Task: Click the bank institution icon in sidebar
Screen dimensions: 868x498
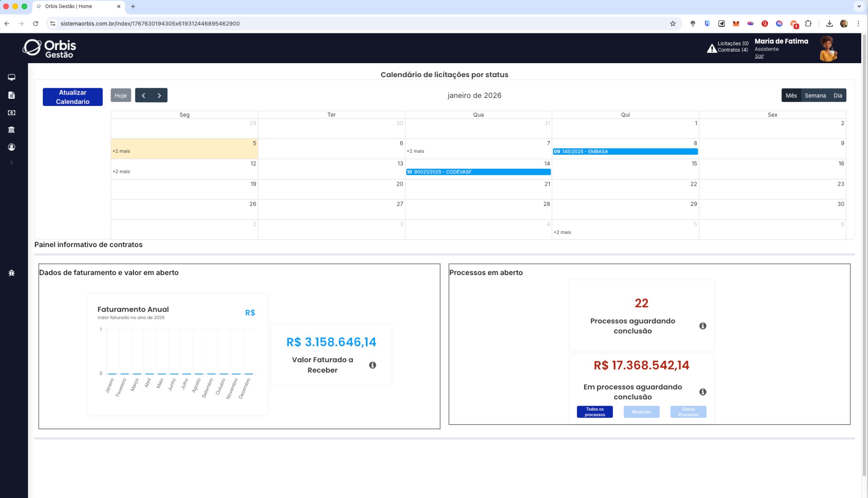Action: coord(11,129)
